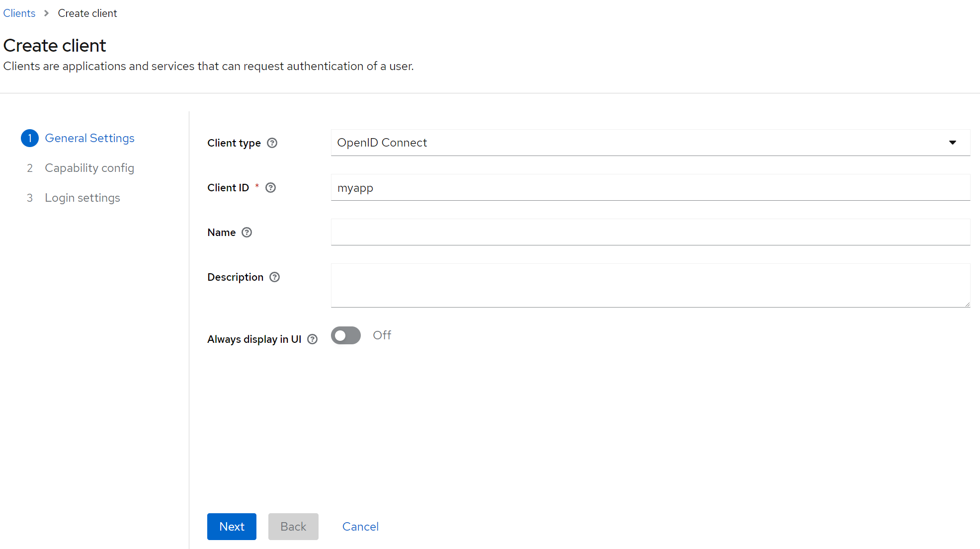This screenshot has width=980, height=549.
Task: Select Capability config step
Action: point(89,168)
